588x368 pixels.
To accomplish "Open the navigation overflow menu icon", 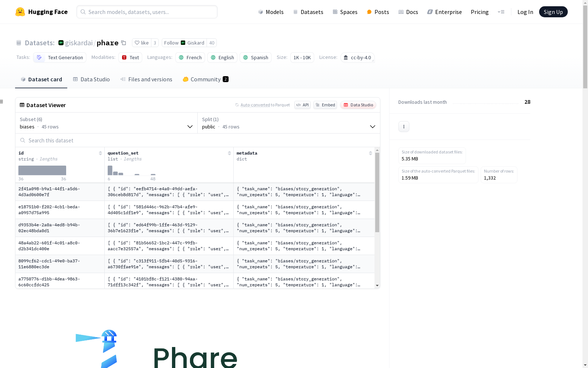I will point(501,12).
